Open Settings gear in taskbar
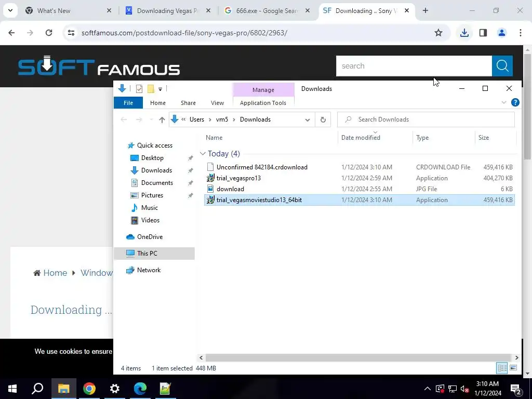This screenshot has height=399, width=532. coord(115,389)
